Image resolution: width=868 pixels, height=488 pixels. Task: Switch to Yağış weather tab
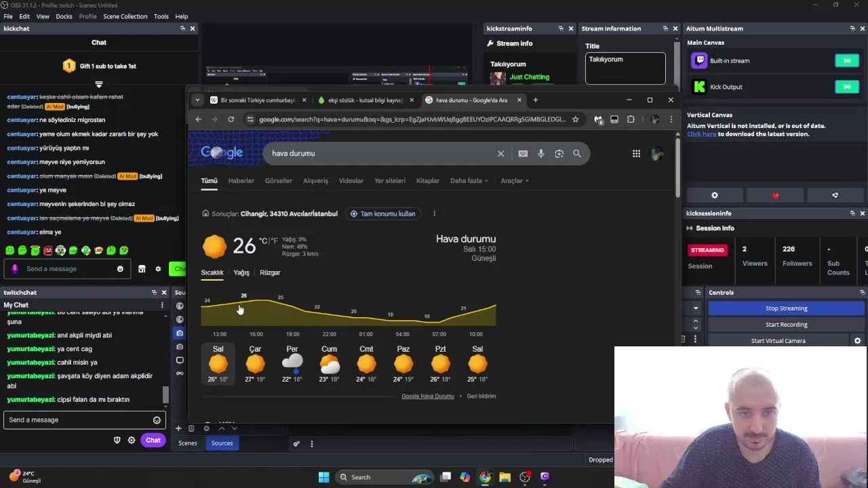[241, 272]
